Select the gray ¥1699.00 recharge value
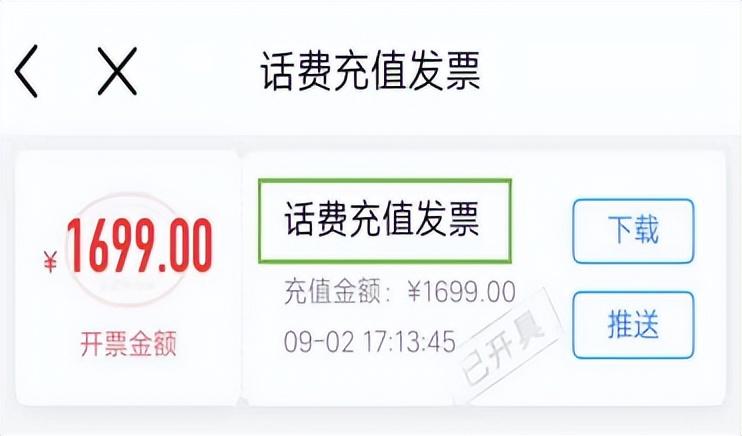 tap(461, 292)
